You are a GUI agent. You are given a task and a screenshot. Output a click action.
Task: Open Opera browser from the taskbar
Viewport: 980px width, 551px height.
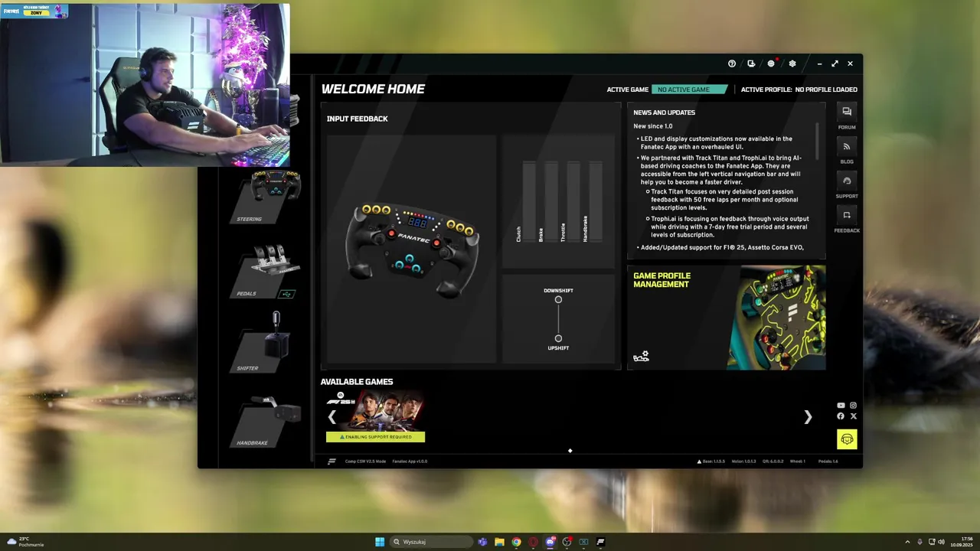(x=533, y=542)
